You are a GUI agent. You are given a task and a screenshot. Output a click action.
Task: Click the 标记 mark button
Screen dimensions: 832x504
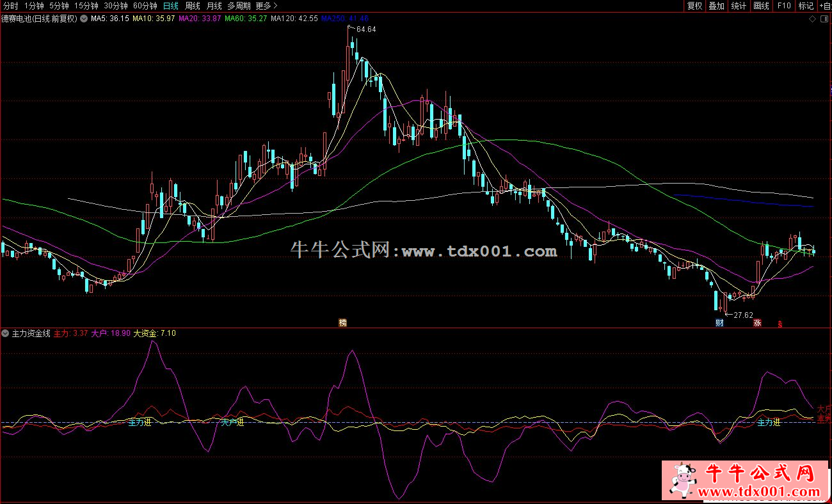(806, 6)
